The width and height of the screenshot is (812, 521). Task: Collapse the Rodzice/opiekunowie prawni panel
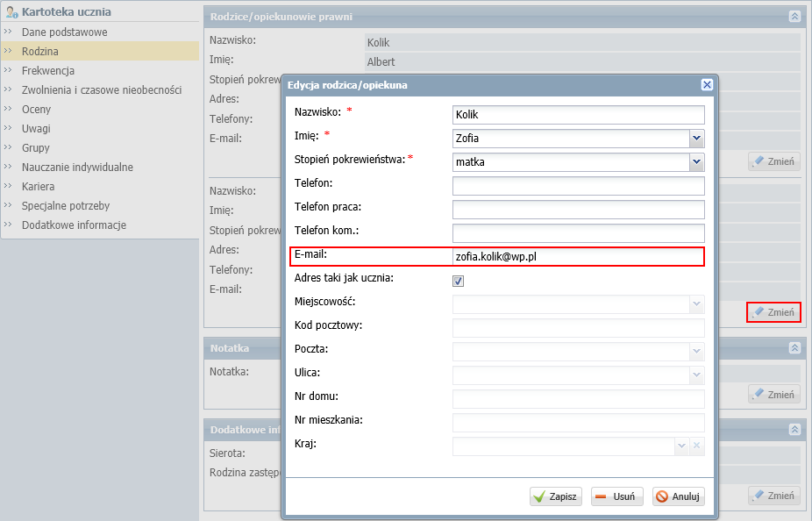795,17
